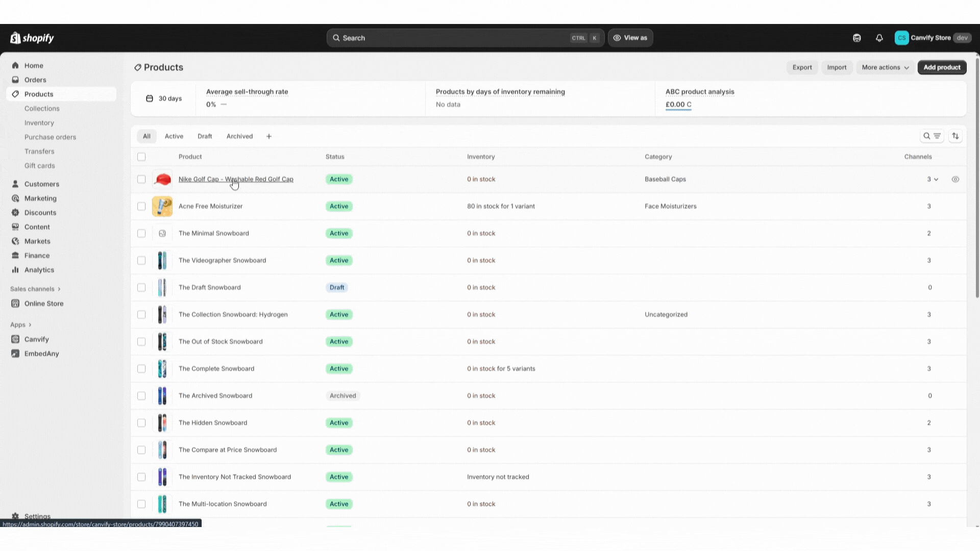This screenshot has width=980, height=551.
Task: Click eye preview icon for Nike Golf Cap
Action: (955, 179)
